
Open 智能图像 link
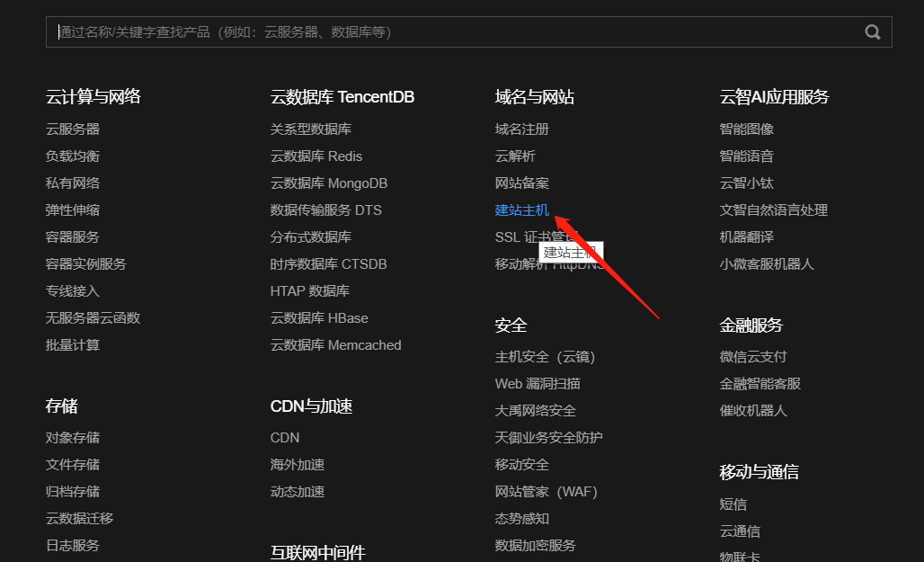[746, 129]
